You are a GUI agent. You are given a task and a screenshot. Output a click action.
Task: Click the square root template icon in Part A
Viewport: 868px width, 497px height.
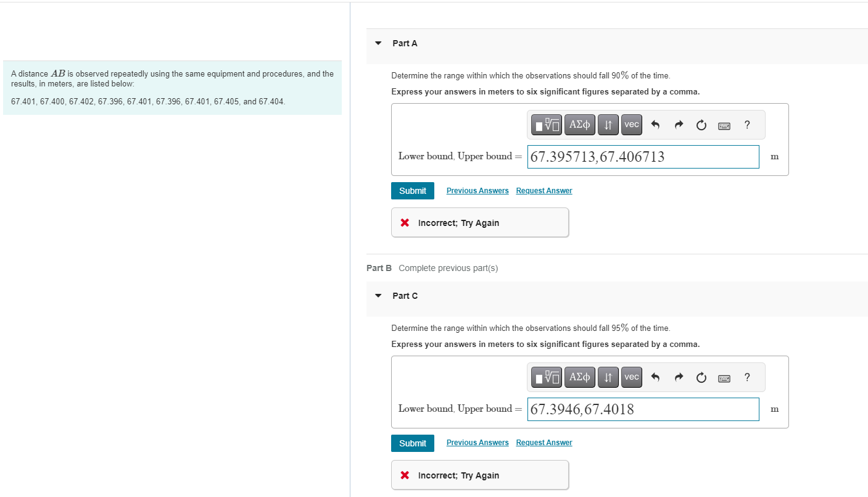tap(546, 124)
